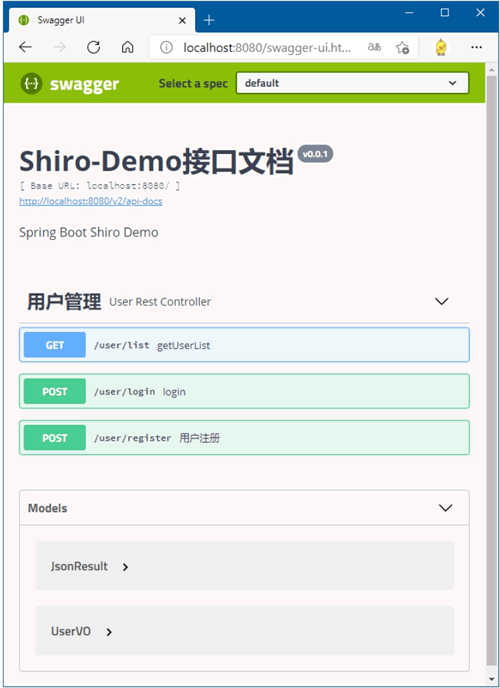Open a new tab with plus button
Screen dimensions: 500x688
209,20
